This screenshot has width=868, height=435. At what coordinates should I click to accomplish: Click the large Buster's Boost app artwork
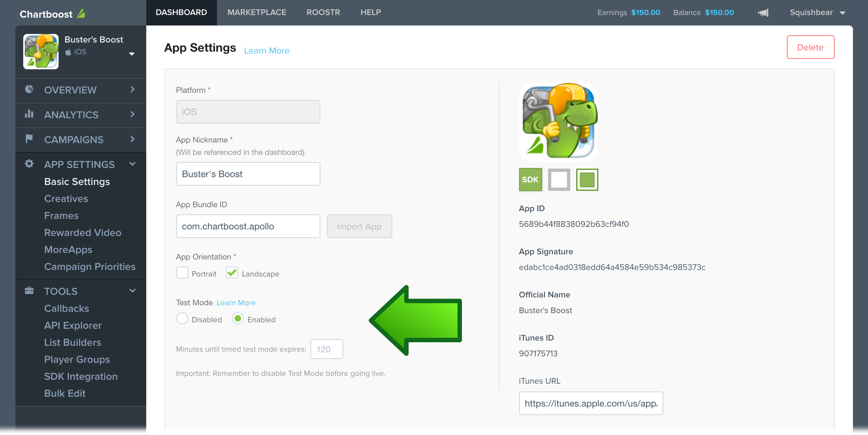559,122
